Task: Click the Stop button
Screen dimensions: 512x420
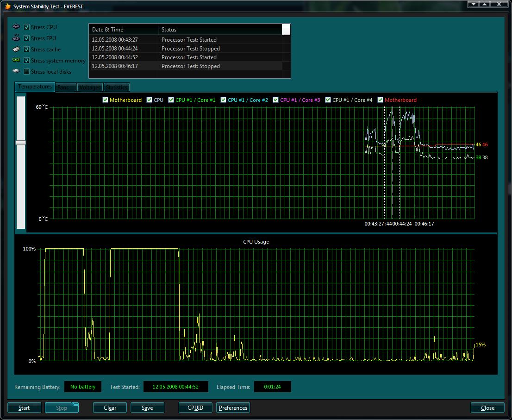Action: 62,407
